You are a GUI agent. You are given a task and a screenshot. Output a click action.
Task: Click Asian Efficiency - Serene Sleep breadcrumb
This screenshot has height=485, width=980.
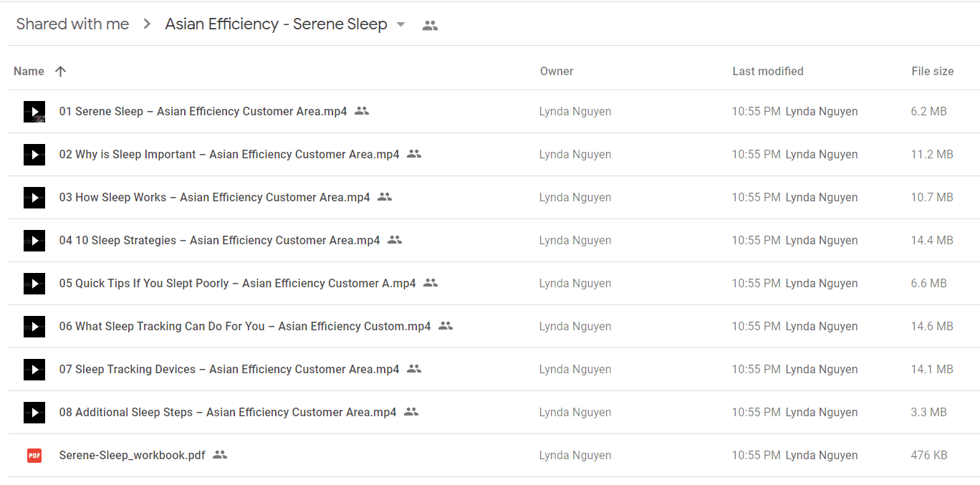coord(276,24)
